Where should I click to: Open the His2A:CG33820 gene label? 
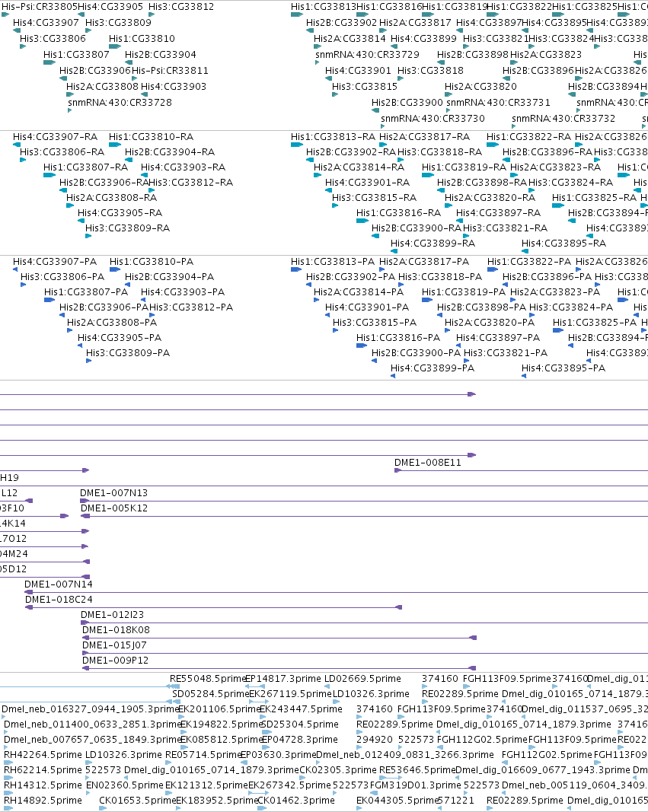pyautogui.click(x=480, y=87)
